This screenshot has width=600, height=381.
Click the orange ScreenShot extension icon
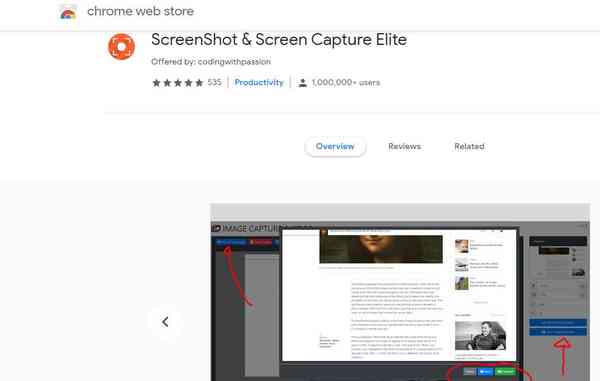121,47
